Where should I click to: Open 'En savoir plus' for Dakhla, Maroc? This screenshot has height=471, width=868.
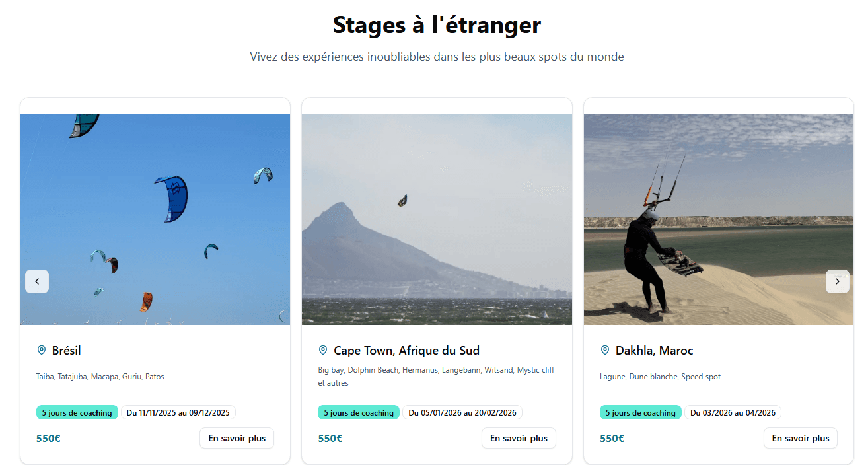pos(801,438)
